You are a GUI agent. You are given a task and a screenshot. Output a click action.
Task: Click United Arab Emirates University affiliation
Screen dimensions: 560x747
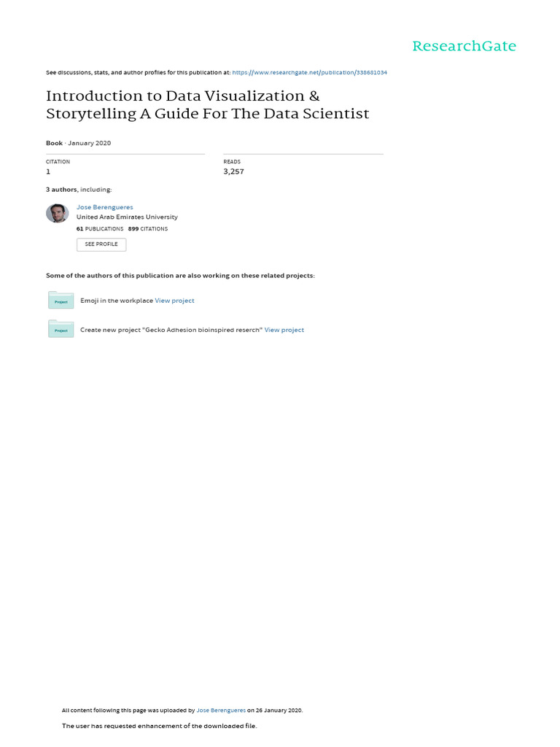coord(127,217)
